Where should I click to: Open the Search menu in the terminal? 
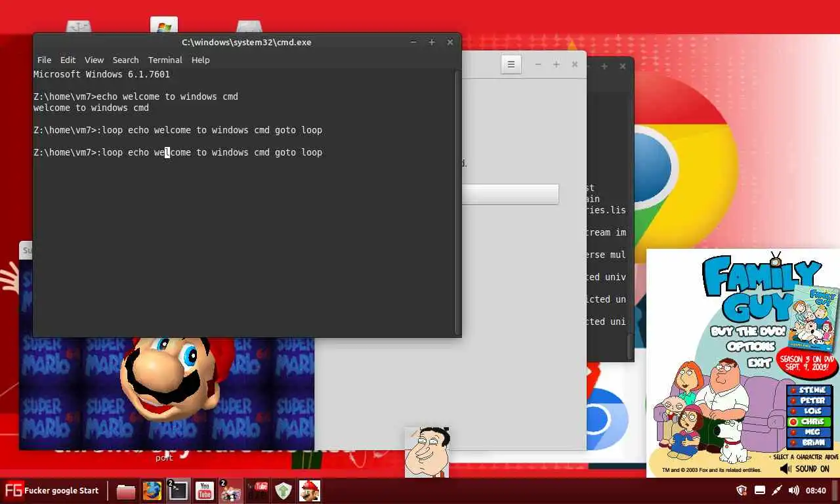pos(125,60)
